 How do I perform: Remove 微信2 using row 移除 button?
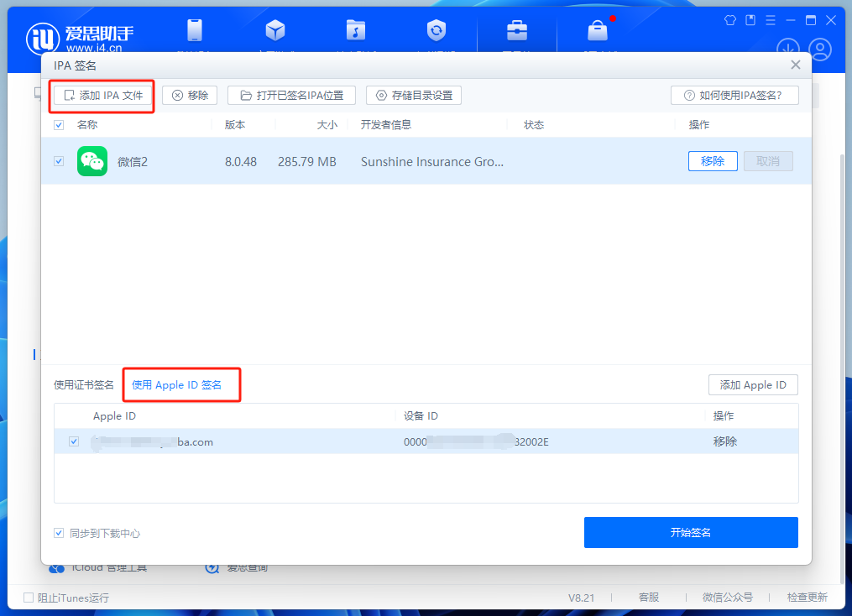(x=713, y=161)
